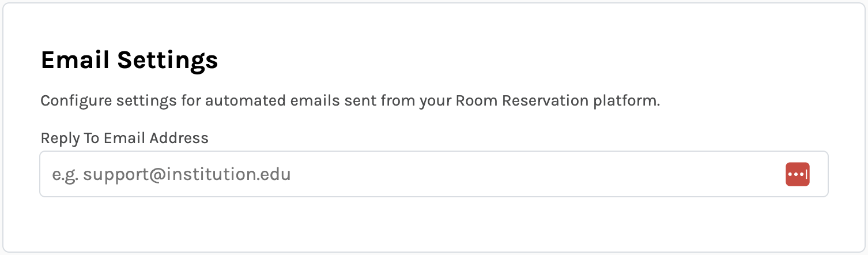This screenshot has width=868, height=255.
Task: Click the automated emails description text
Action: [x=350, y=101]
